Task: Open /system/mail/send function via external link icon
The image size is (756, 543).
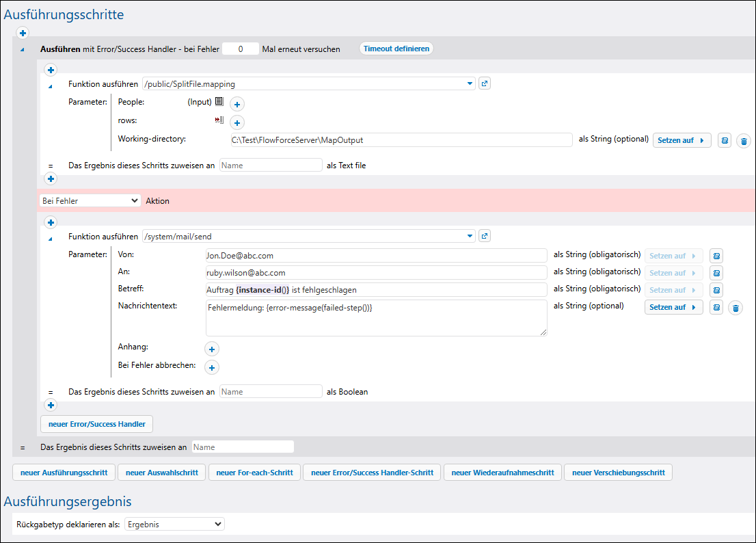Action: (x=485, y=236)
